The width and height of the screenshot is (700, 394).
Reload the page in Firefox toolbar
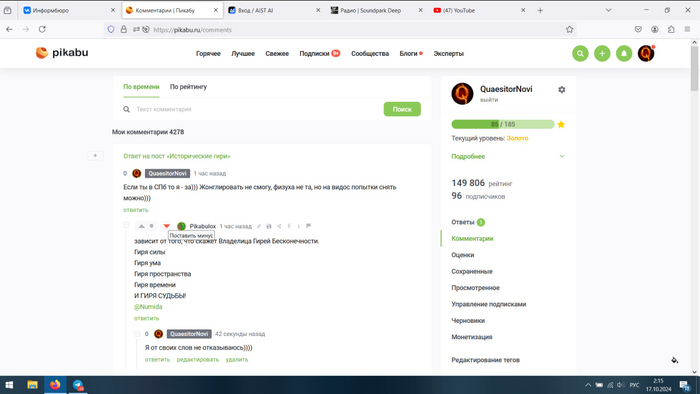pos(42,29)
